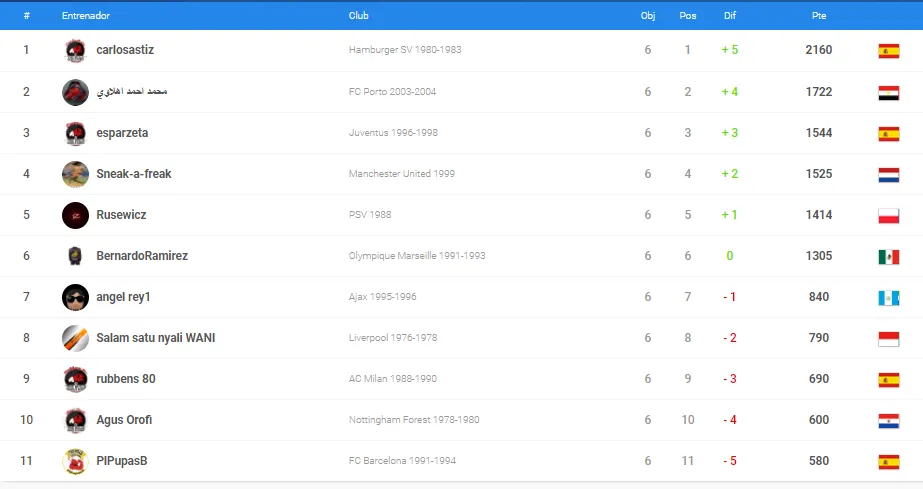Click PIPupasB's avatar image

(75, 461)
